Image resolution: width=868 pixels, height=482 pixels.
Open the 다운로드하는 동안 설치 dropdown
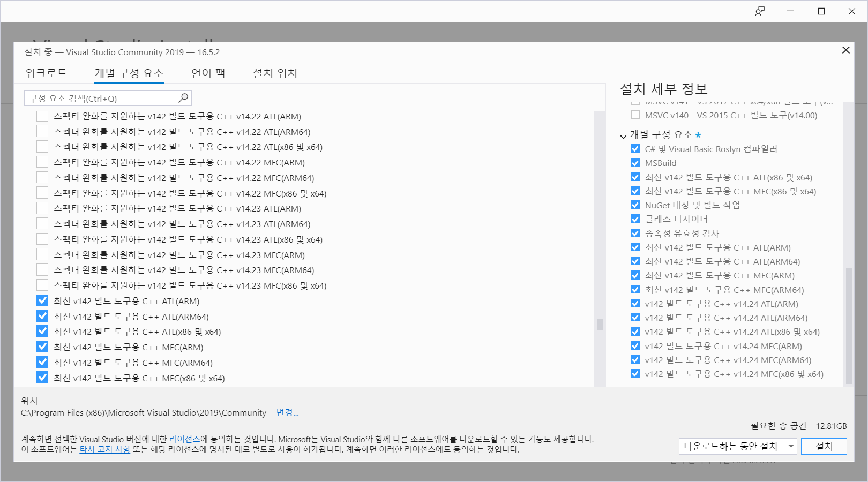[x=738, y=446]
